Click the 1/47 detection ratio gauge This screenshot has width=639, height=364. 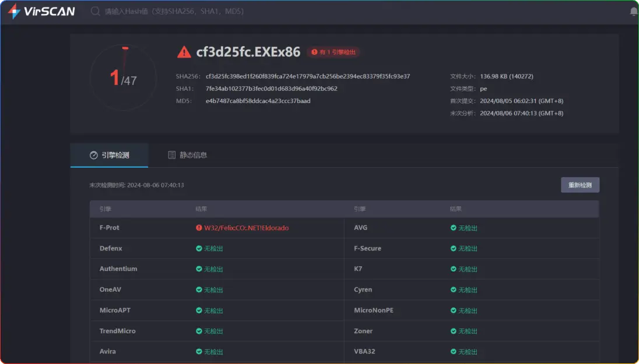click(124, 77)
